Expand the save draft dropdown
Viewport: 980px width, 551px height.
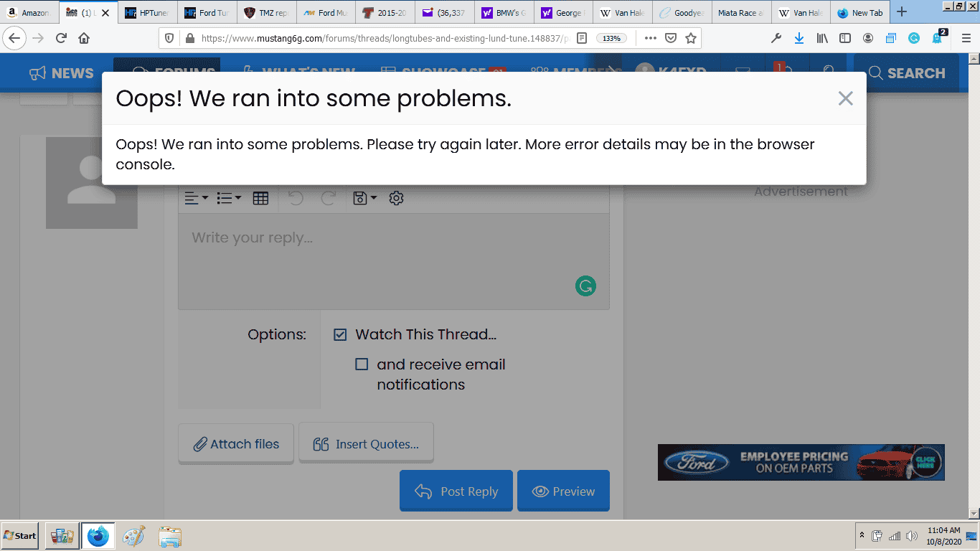point(365,198)
